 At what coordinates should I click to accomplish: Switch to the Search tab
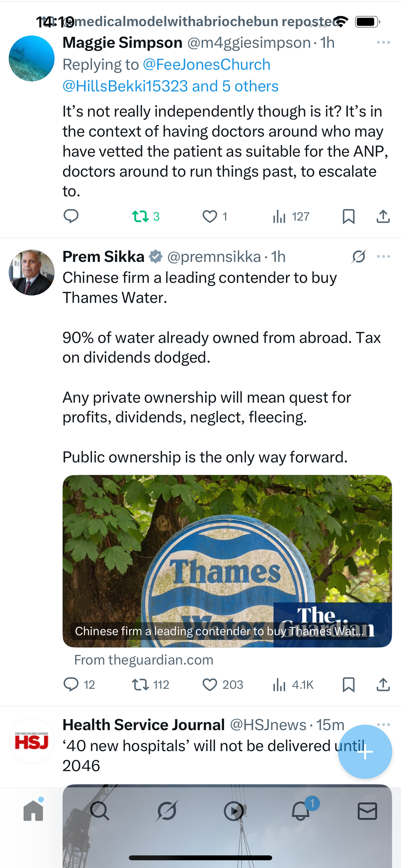click(100, 811)
